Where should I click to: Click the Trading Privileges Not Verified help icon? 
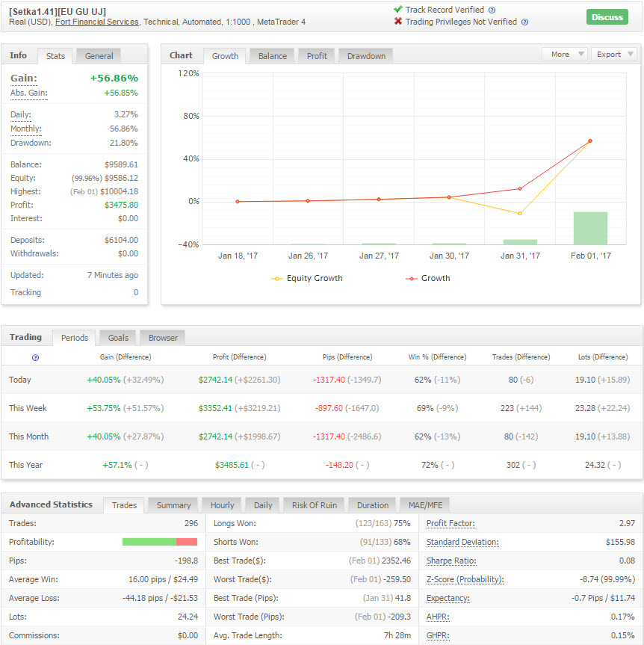pos(524,22)
